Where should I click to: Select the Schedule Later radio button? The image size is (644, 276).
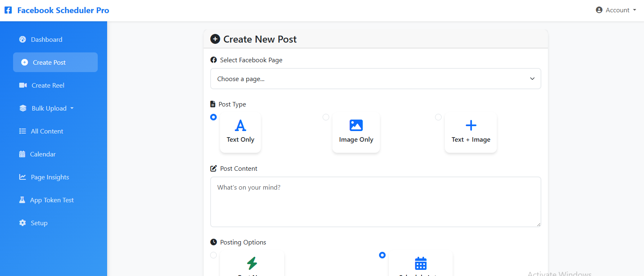point(382,255)
